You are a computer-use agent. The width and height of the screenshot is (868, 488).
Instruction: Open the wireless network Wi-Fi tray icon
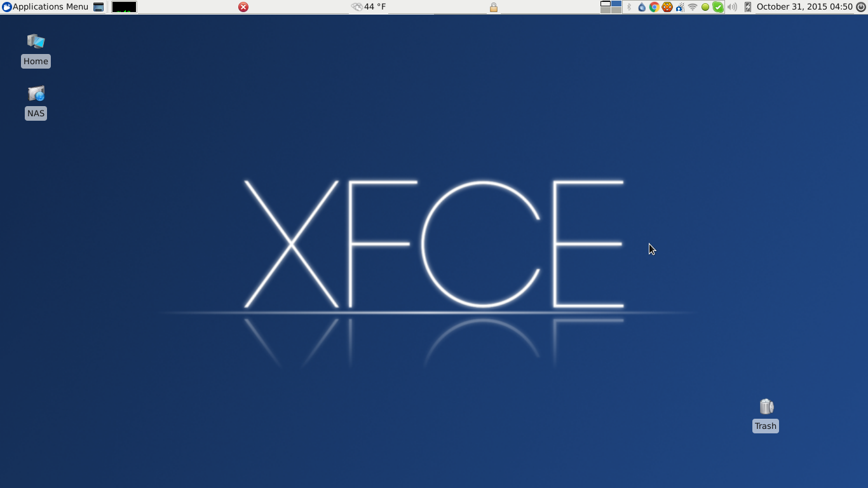click(693, 7)
